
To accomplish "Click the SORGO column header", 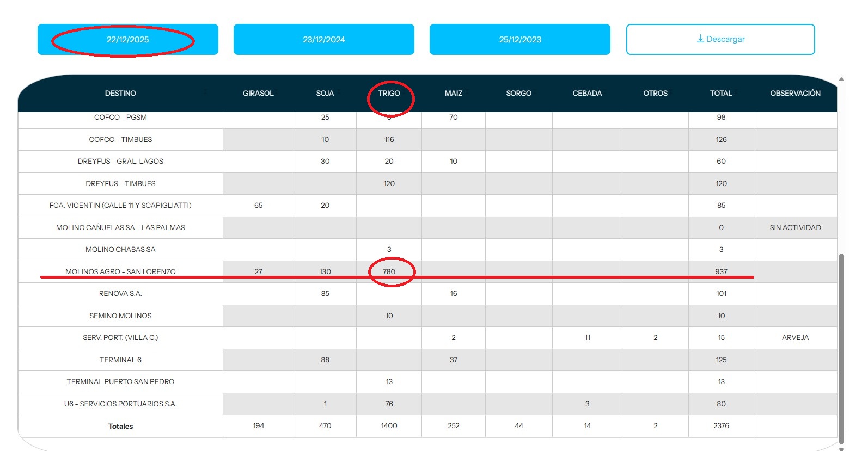I will tap(518, 93).
